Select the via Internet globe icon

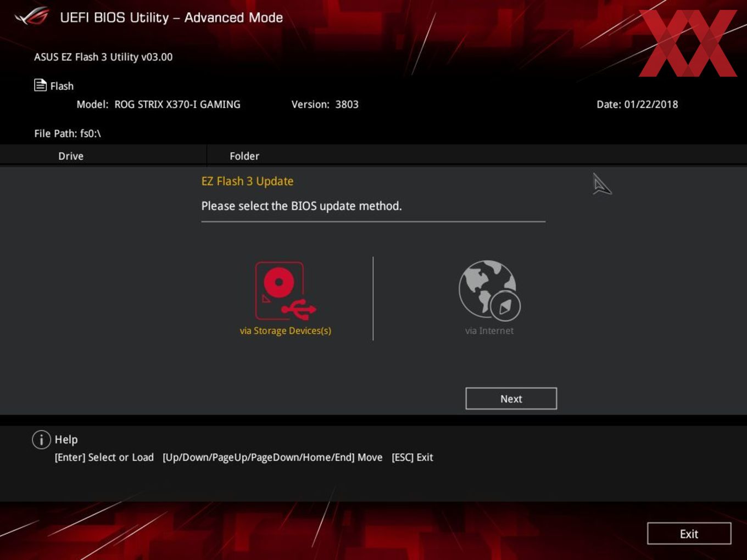(489, 290)
